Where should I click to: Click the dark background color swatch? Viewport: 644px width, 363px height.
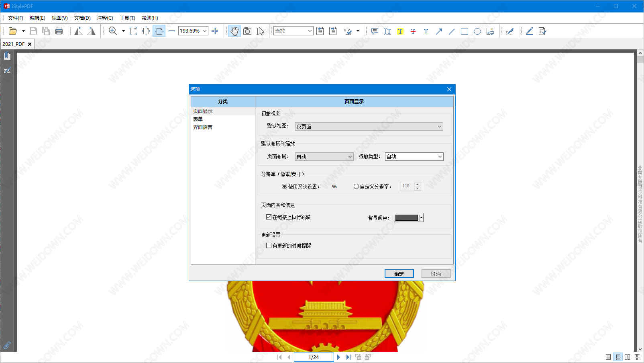point(407,217)
